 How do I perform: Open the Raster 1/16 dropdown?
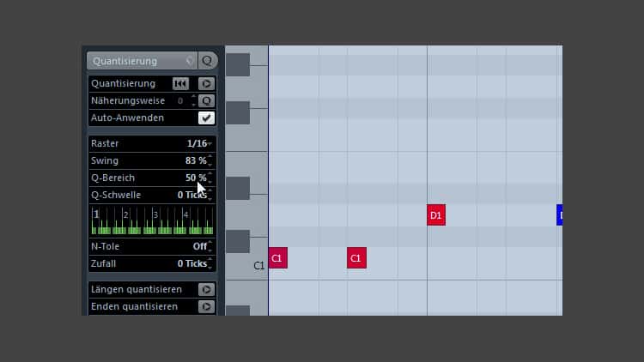(x=210, y=144)
